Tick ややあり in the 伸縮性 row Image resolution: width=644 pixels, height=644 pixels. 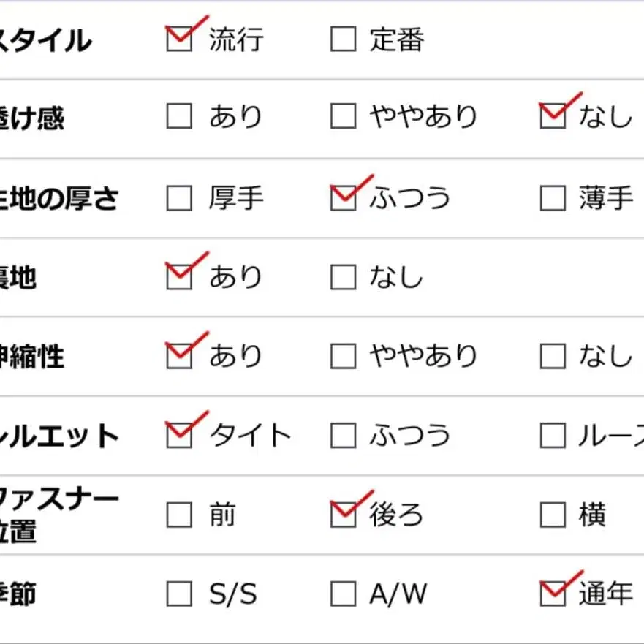[343, 356]
